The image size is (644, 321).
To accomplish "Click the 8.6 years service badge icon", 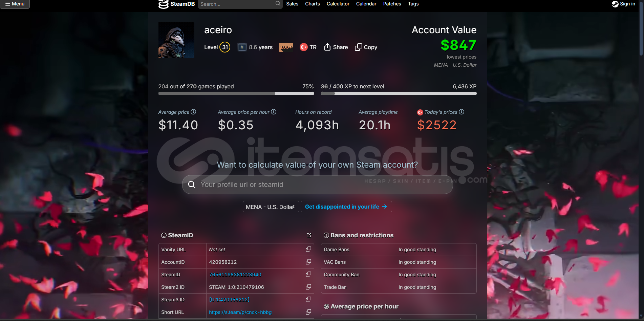I will tap(242, 47).
